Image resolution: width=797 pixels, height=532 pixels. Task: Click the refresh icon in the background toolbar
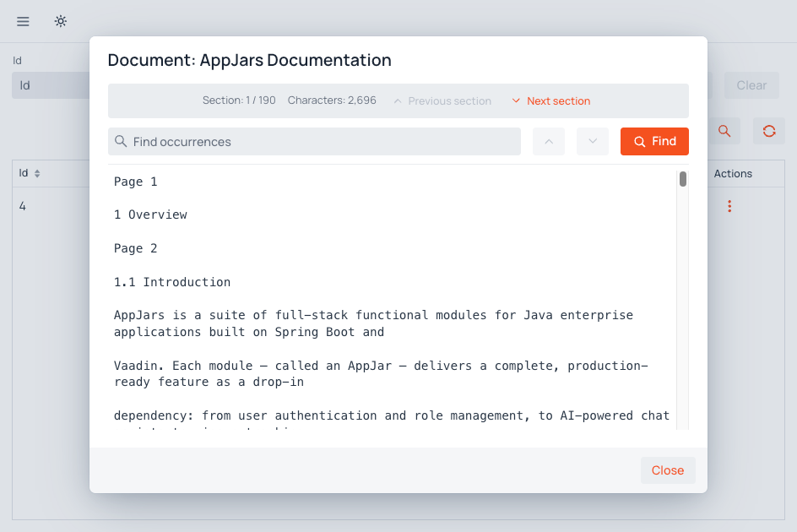(x=769, y=131)
